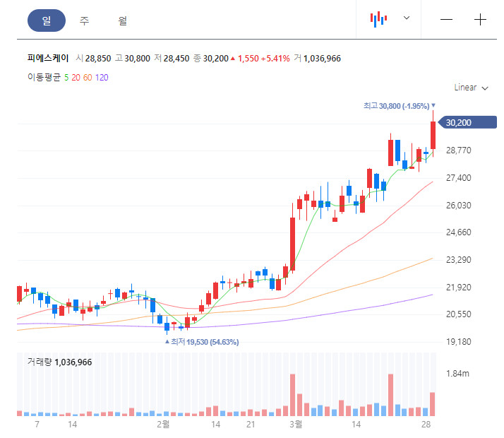Open the chart type dropdown chevron
Viewport: 504px width, 438px height.
click(407, 18)
